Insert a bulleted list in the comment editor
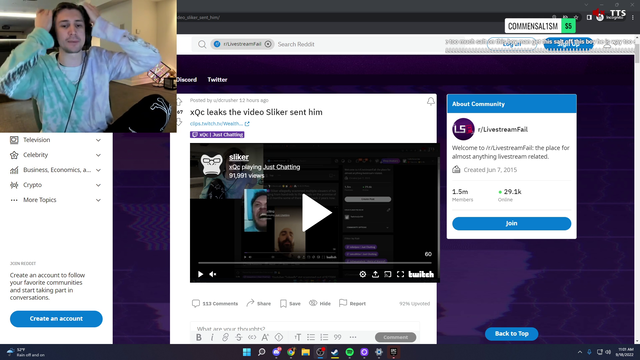640x360 pixels. coord(311,337)
